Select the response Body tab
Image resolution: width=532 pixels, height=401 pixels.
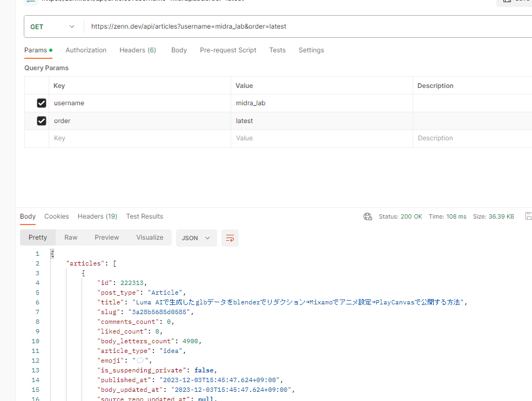tap(28, 216)
